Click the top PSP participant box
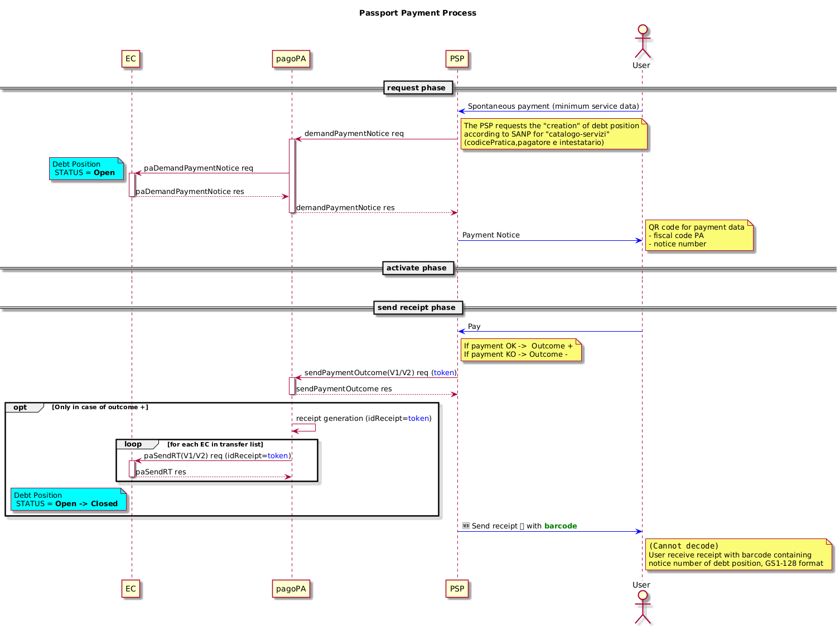 click(457, 59)
